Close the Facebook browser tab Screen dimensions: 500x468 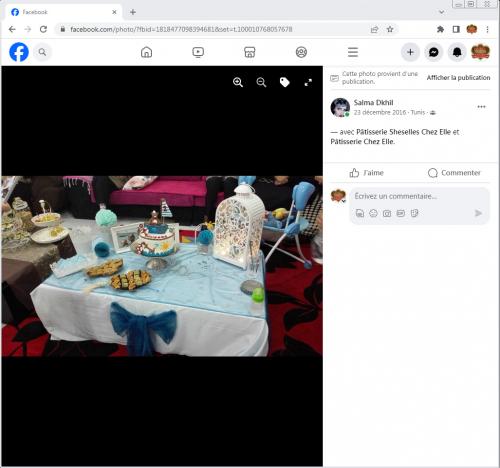(114, 12)
